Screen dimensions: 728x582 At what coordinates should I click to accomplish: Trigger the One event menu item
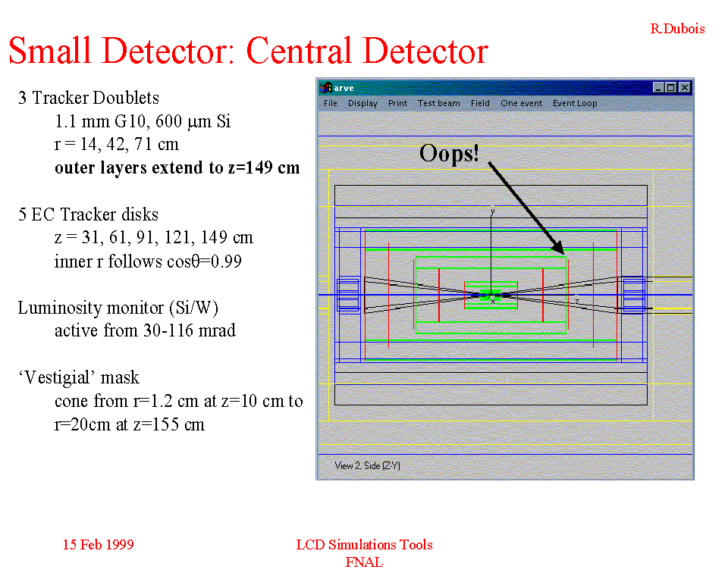coord(521,103)
